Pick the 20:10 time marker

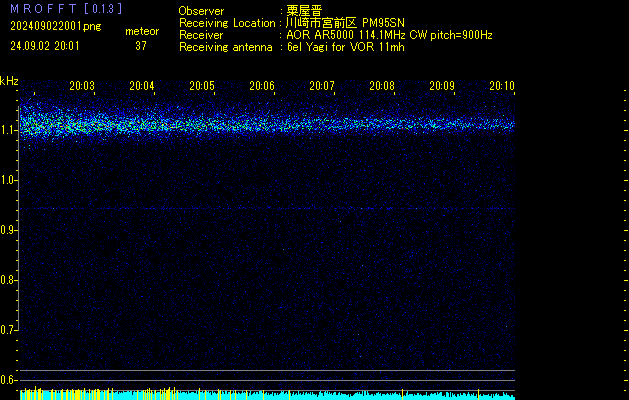502,86
